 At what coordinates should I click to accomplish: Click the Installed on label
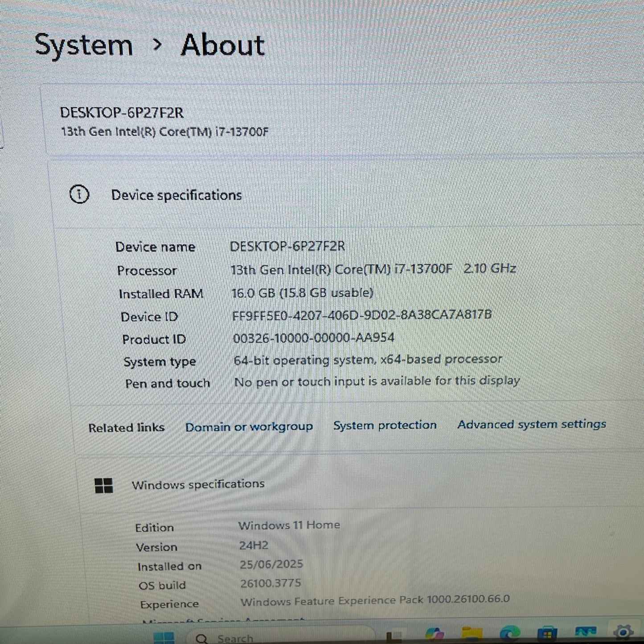coord(170,566)
